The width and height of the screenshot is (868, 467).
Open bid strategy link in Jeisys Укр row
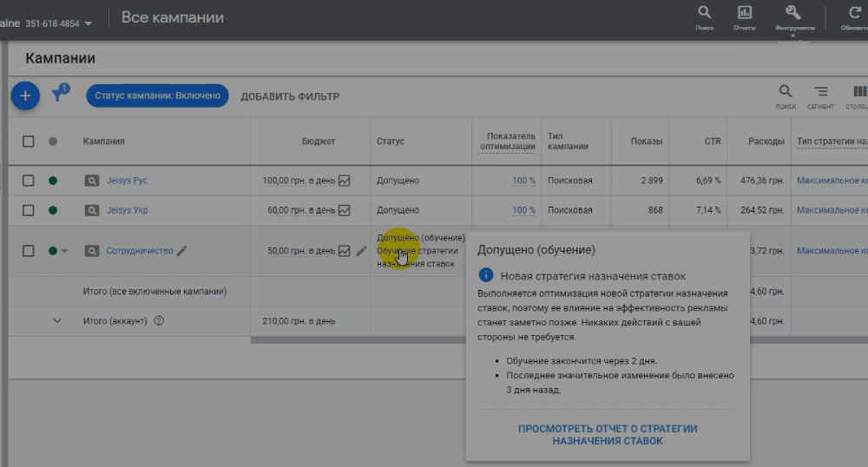(832, 210)
